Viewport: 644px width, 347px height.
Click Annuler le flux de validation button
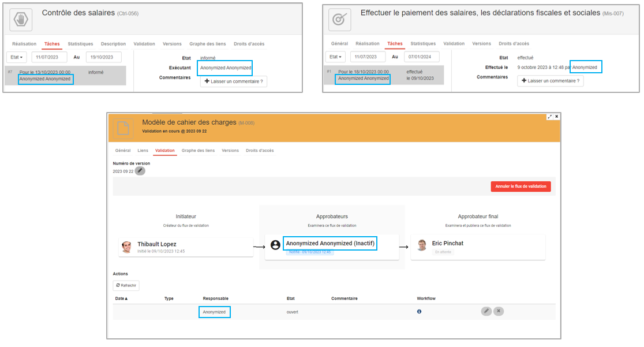(521, 186)
